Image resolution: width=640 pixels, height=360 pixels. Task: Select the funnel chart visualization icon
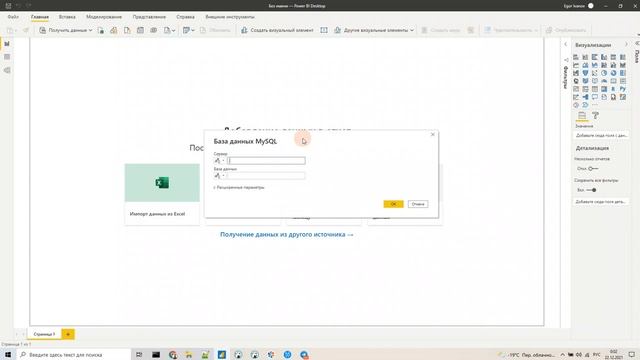[x=585, y=73]
